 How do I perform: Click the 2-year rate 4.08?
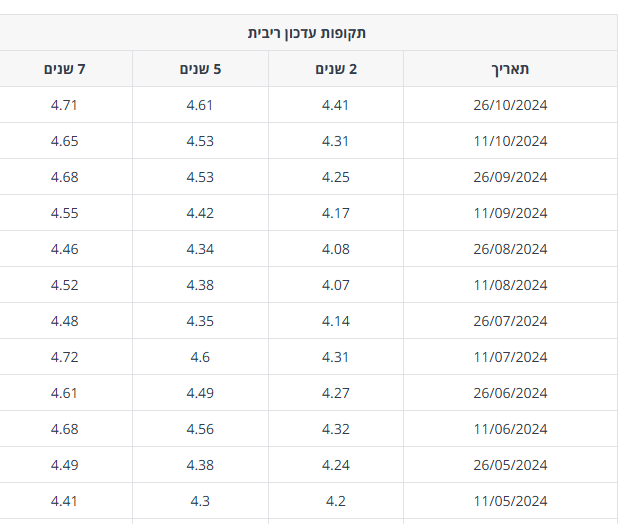(335, 249)
